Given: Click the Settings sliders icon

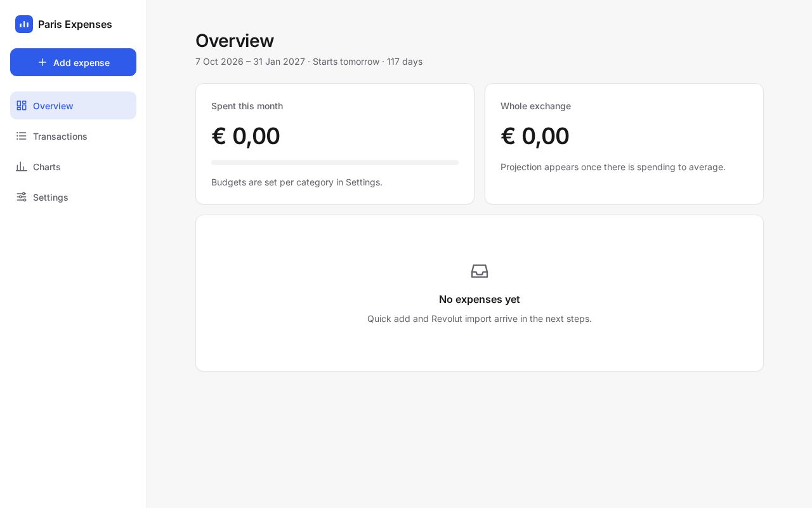Looking at the screenshot, I should pos(22,197).
